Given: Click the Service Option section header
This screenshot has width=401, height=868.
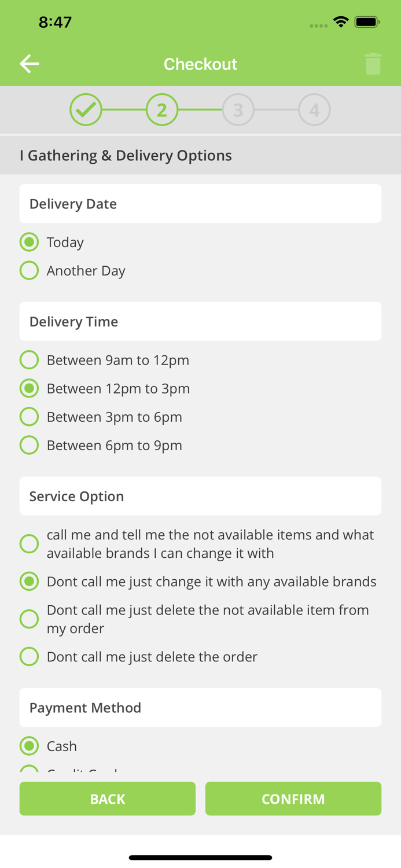Looking at the screenshot, I should coord(201,496).
